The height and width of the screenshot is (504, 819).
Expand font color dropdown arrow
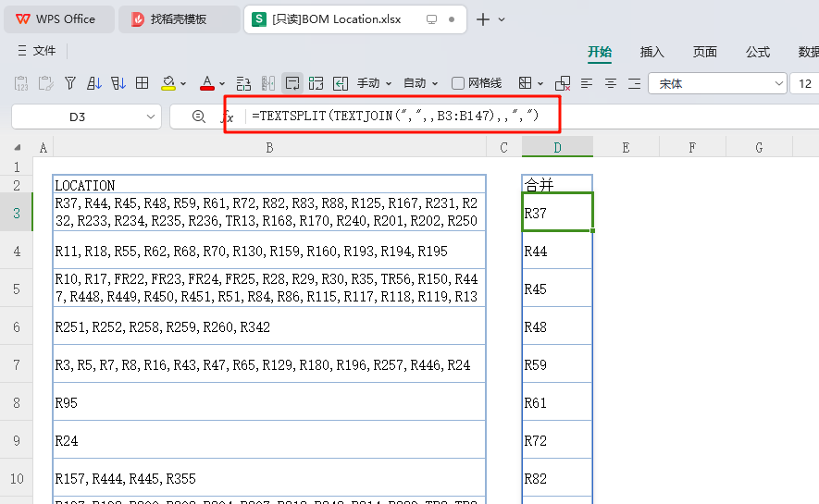click(x=222, y=83)
